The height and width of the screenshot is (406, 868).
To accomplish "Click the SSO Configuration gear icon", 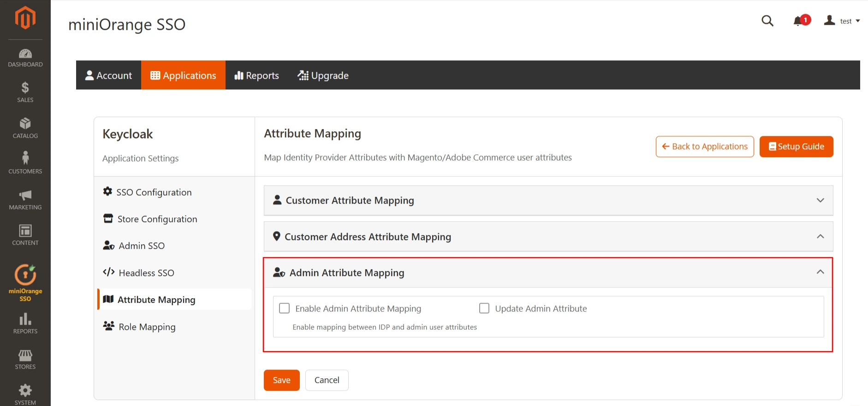I will (107, 191).
